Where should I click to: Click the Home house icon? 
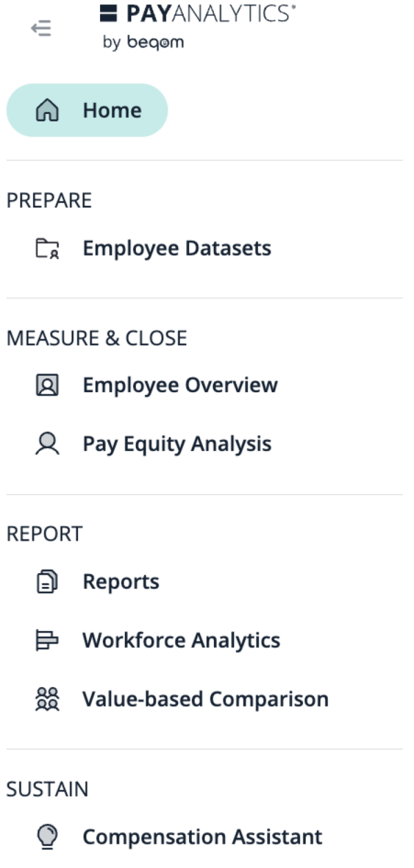[x=47, y=110]
